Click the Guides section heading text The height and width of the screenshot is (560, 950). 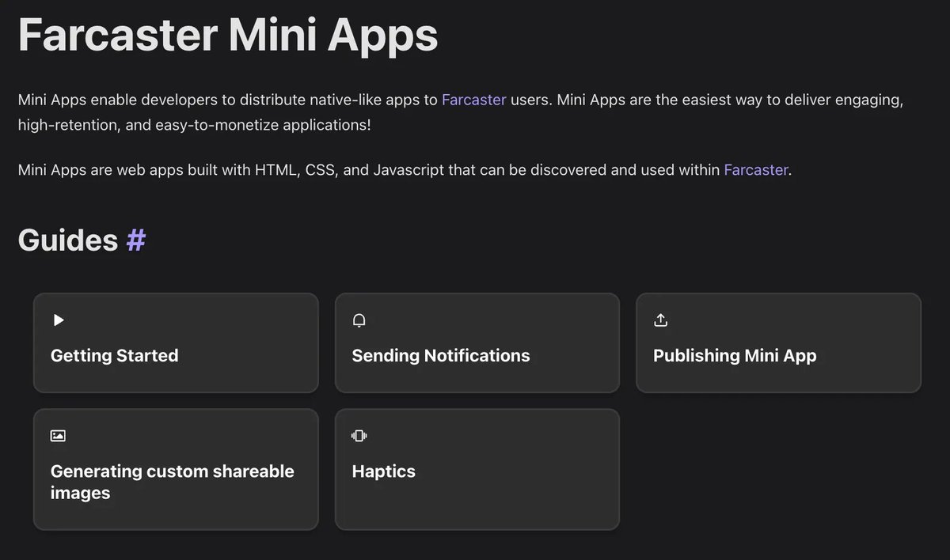(x=67, y=240)
